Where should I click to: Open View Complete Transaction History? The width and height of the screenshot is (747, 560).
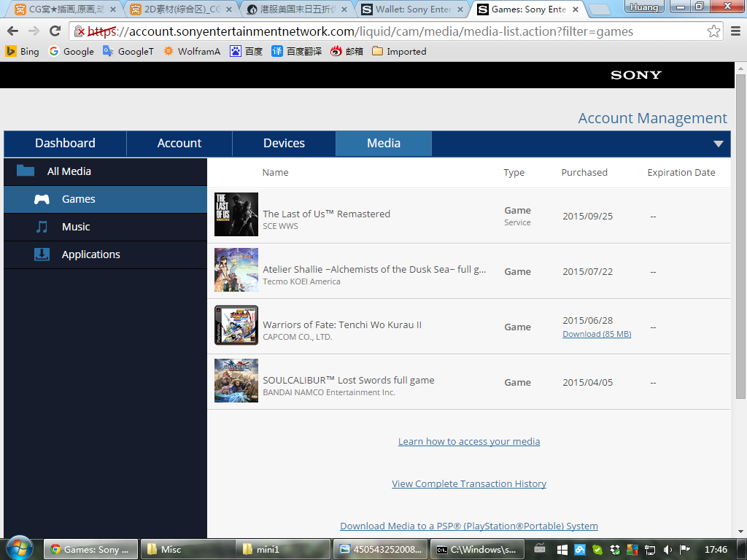click(469, 484)
